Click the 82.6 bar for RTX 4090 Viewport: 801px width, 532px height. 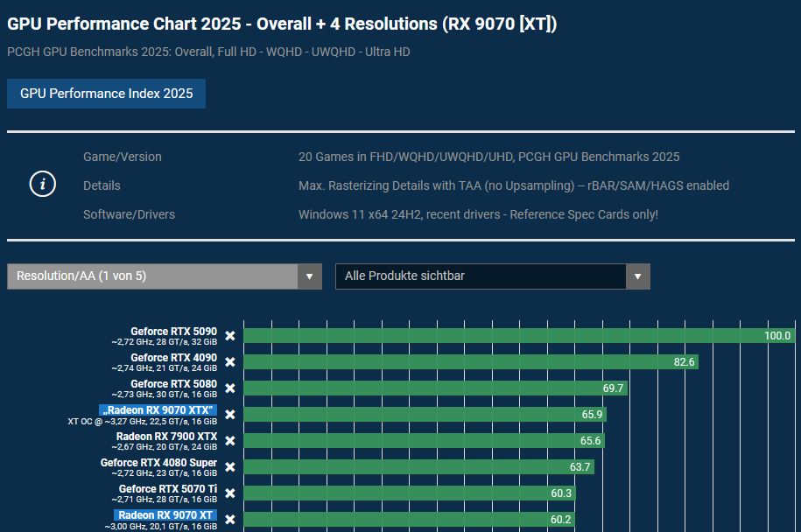[471, 362]
